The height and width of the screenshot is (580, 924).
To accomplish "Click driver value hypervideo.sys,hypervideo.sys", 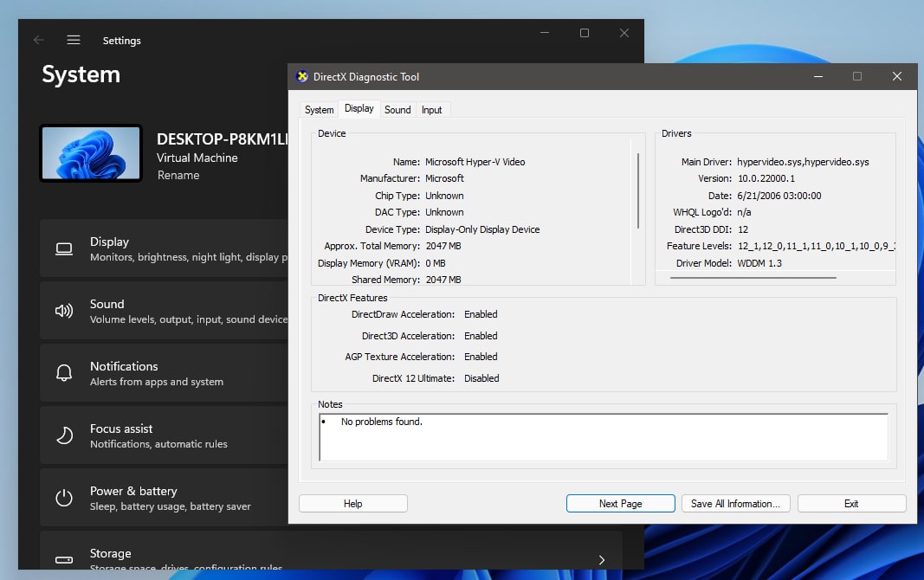I will click(x=803, y=162).
